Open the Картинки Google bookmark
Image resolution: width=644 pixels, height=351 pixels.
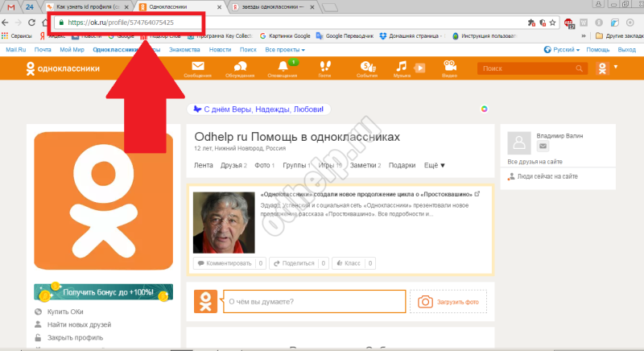[285, 36]
